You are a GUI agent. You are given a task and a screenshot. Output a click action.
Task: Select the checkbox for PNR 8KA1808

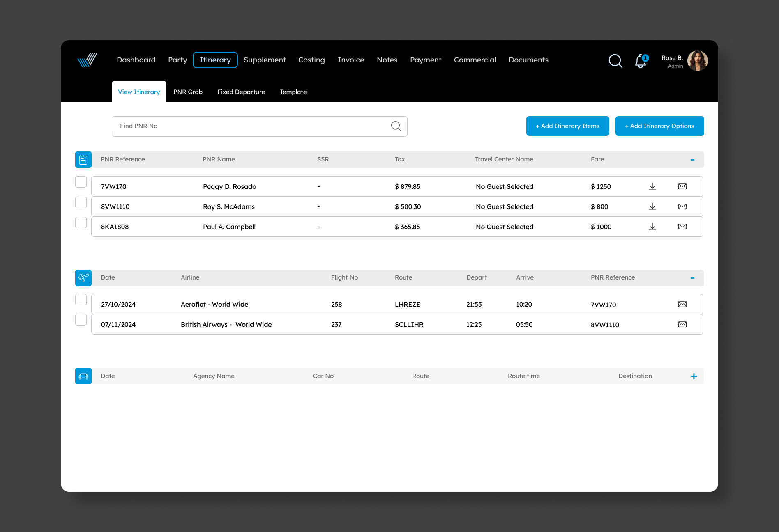tap(81, 222)
